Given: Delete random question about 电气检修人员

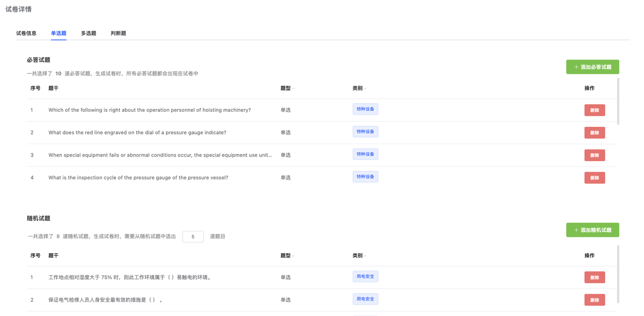Looking at the screenshot, I should coord(594,300).
